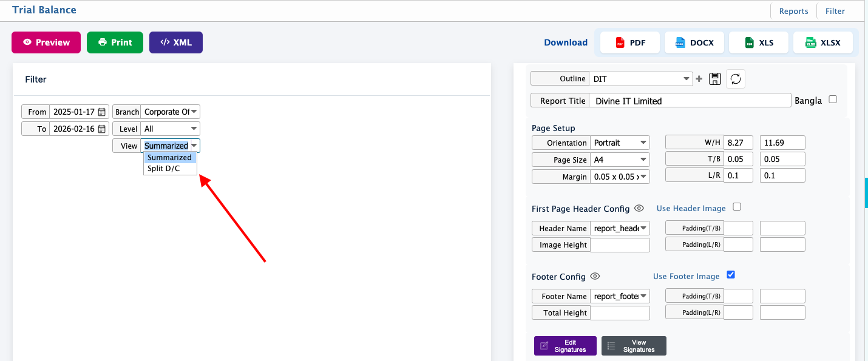Preview the First Page Header Config eye icon
Image resolution: width=868 pixels, height=361 pixels.
tap(639, 208)
